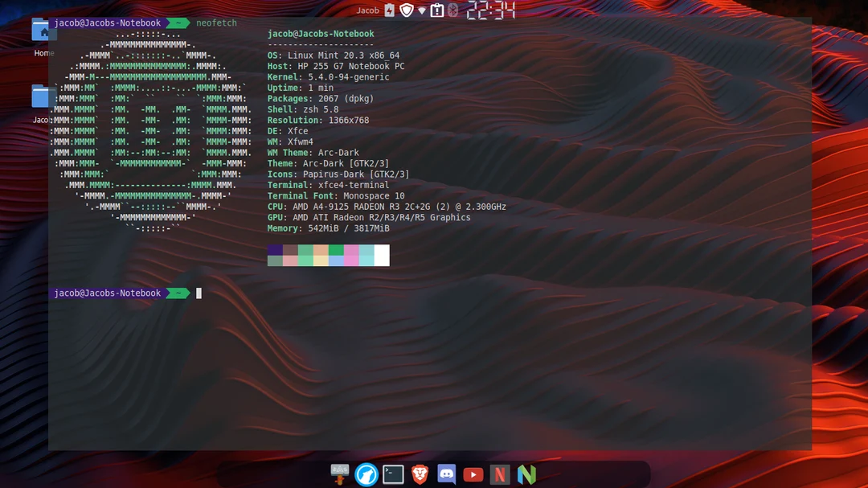Click the battery indicator in the top panel
868x488 pixels.
388,10
